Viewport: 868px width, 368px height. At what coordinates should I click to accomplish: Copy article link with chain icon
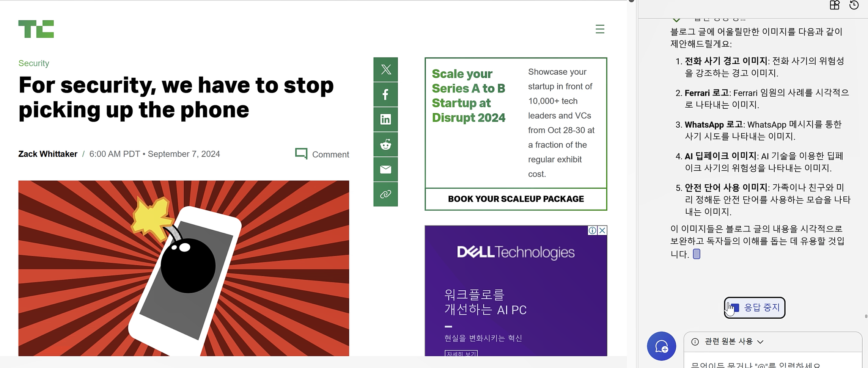(385, 194)
